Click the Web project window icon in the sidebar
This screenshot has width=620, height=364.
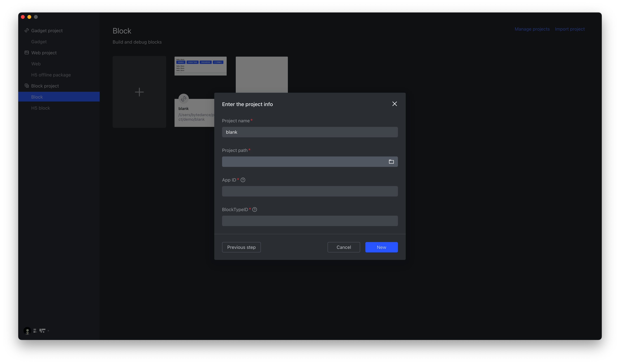27,53
